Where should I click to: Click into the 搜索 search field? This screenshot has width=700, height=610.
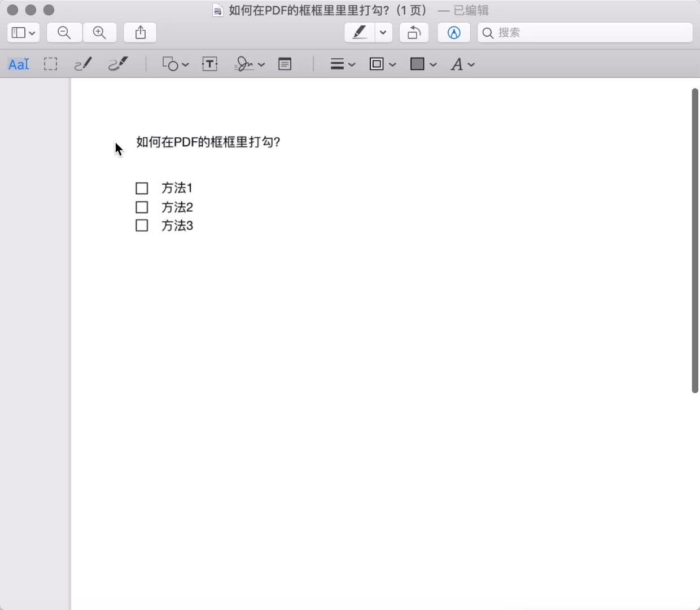pyautogui.click(x=585, y=33)
